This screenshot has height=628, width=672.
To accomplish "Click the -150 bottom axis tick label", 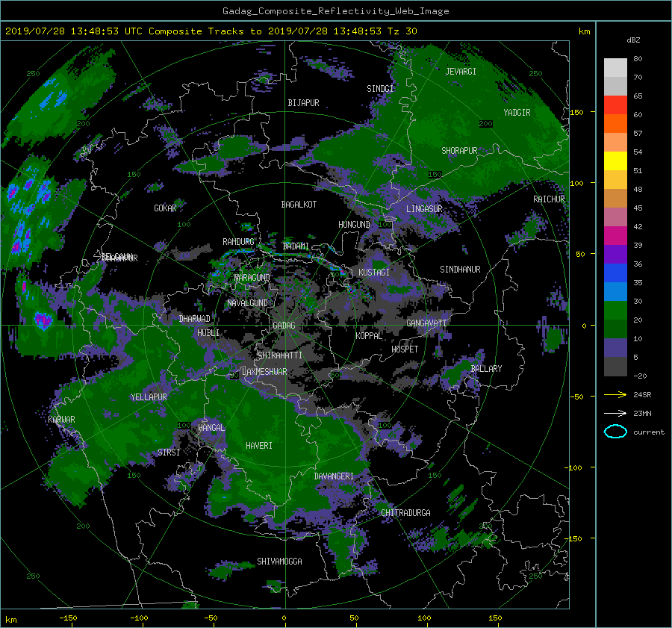I will point(68,618).
